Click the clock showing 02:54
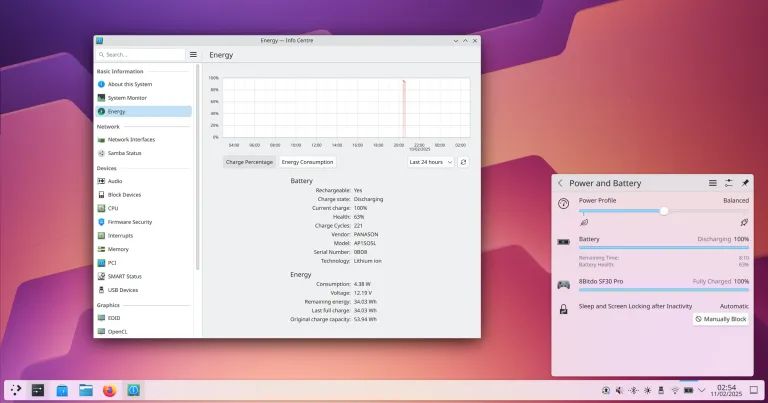This screenshot has width=768, height=403. [x=726, y=390]
